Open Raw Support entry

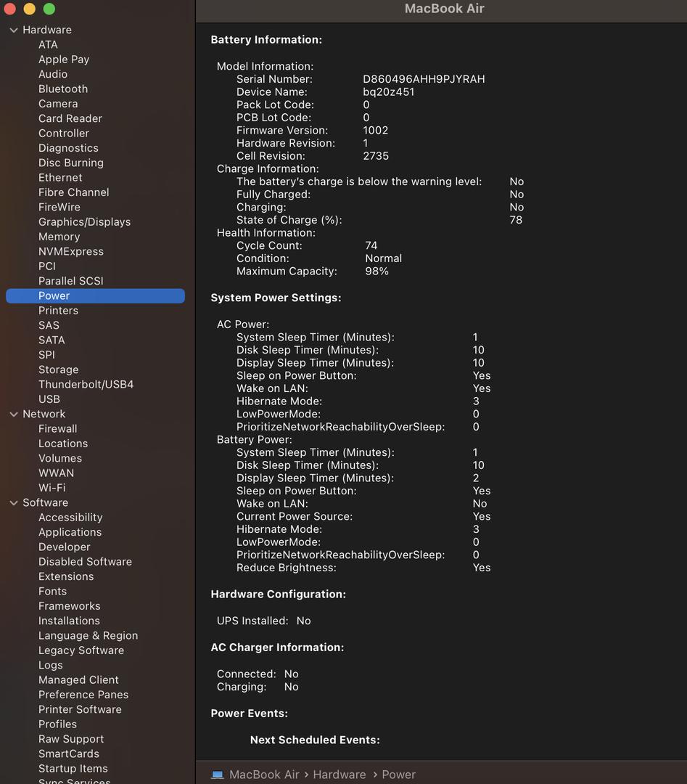click(71, 739)
